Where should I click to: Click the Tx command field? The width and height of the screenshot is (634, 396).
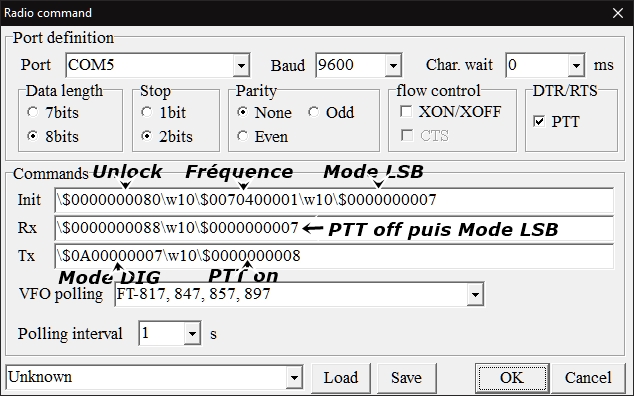(x=334, y=256)
